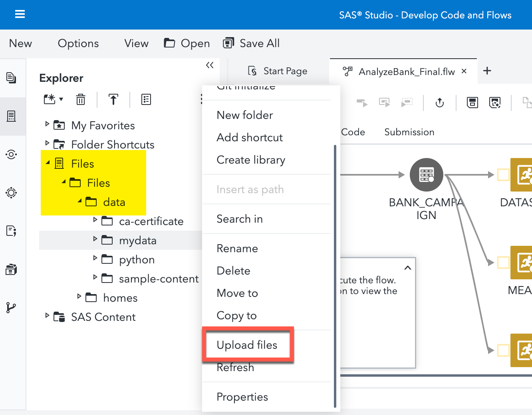This screenshot has height=415, width=532.
Task: Choose Upload files from the context menu
Action: (x=247, y=345)
